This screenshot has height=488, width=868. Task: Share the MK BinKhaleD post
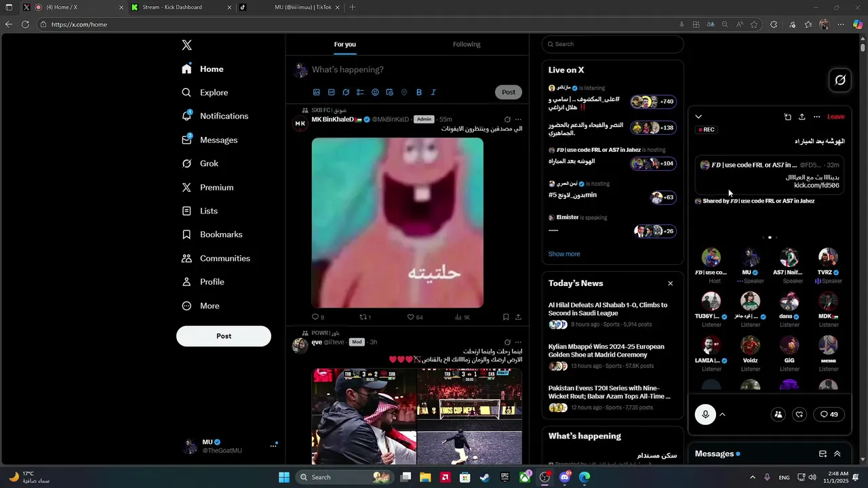(x=518, y=317)
